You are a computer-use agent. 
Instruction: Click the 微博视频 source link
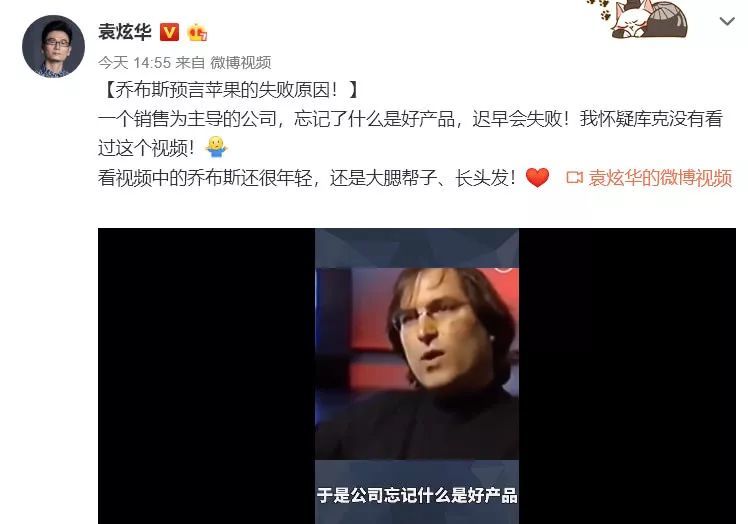(240, 63)
